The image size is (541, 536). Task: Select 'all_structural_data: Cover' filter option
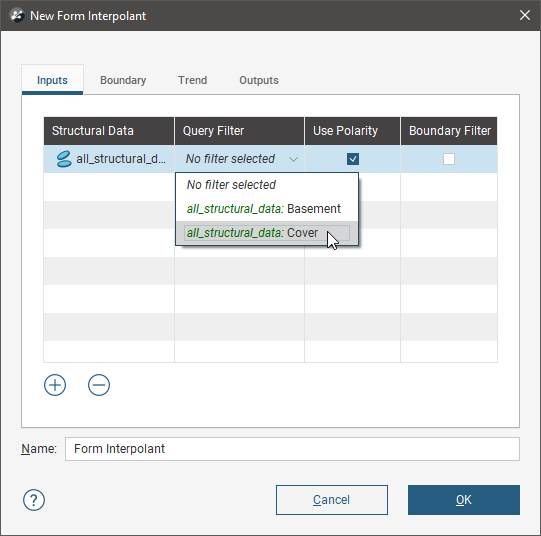267,233
